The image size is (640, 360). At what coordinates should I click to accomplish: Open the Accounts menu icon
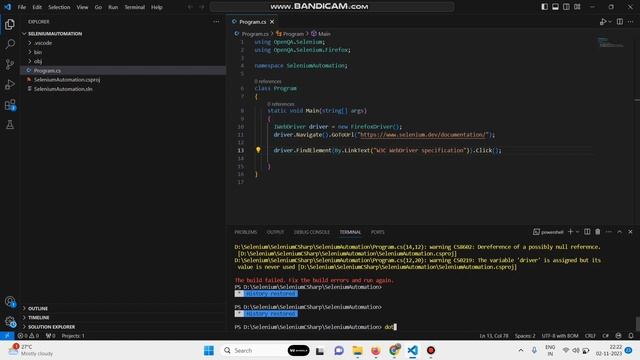tap(10, 302)
